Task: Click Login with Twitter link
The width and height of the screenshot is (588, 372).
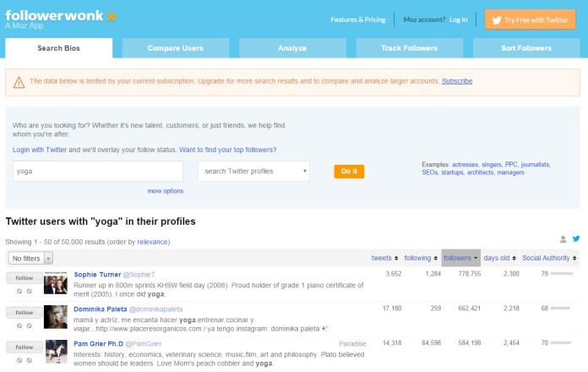Action: (x=40, y=150)
